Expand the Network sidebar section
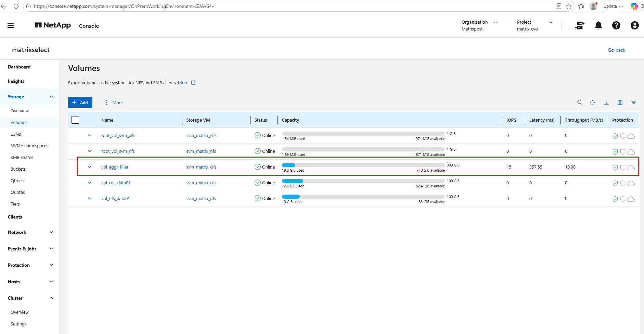Screen dimensions: 644x334 coord(30,232)
